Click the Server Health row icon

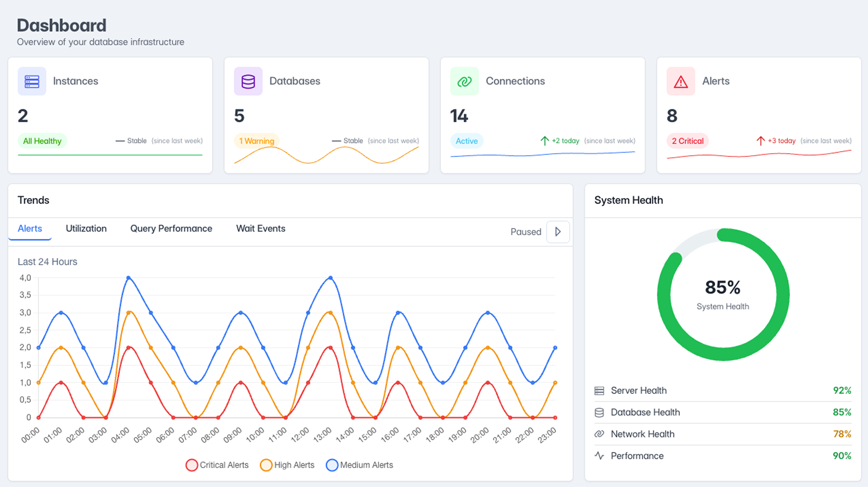[599, 391]
